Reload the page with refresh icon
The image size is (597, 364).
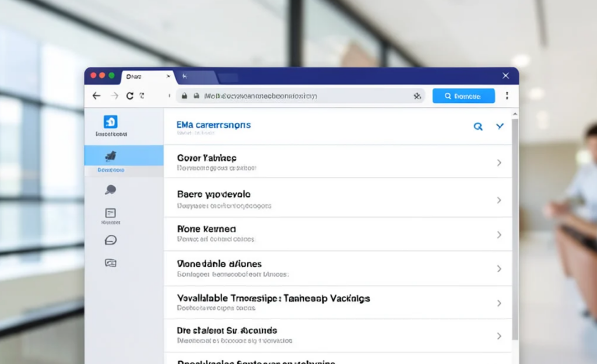point(130,96)
